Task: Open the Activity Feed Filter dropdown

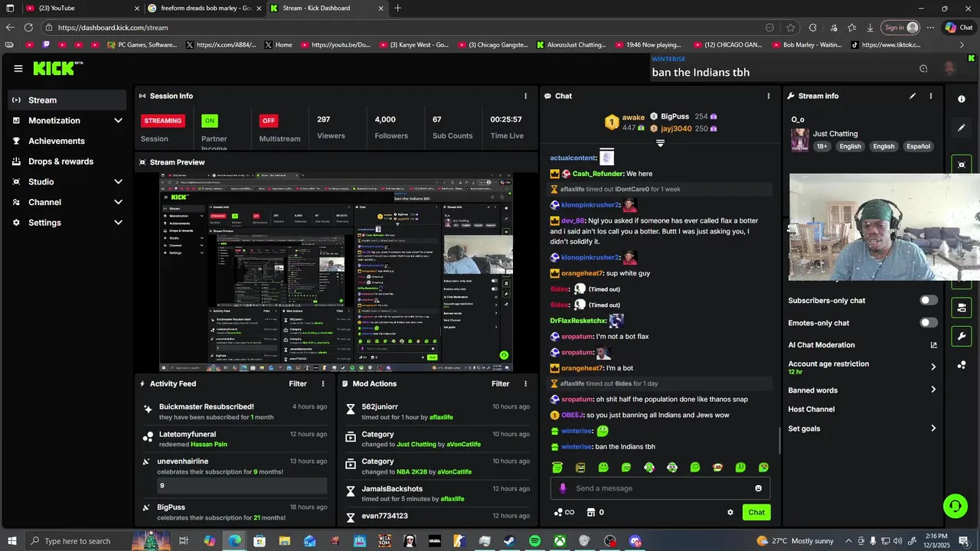Action: (x=298, y=384)
